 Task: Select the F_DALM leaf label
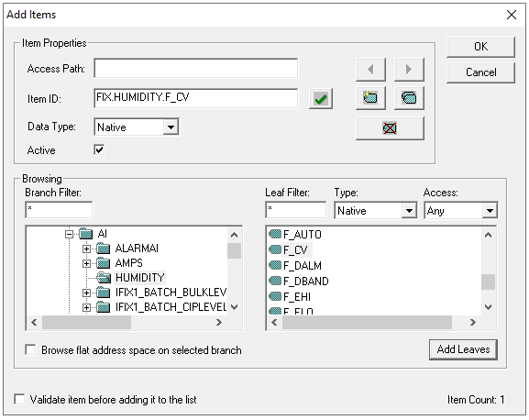(303, 266)
